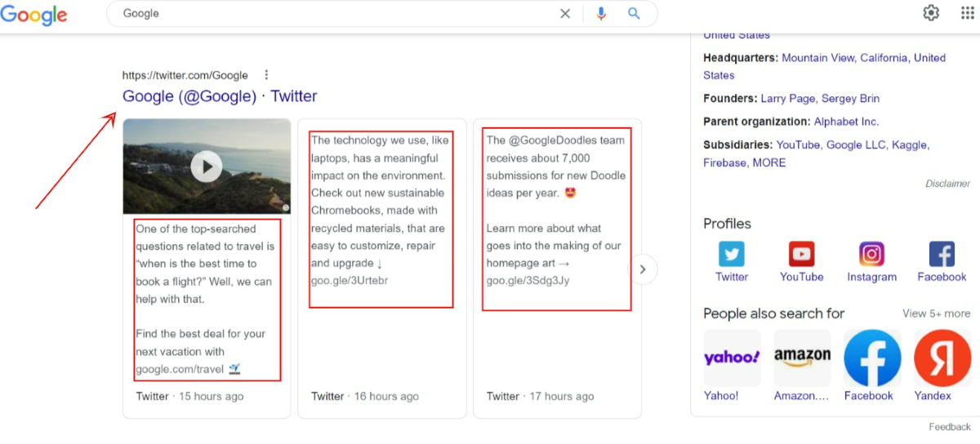Select the Yahoo! logo thumbnail
This screenshot has width=980, height=444.
click(732, 357)
